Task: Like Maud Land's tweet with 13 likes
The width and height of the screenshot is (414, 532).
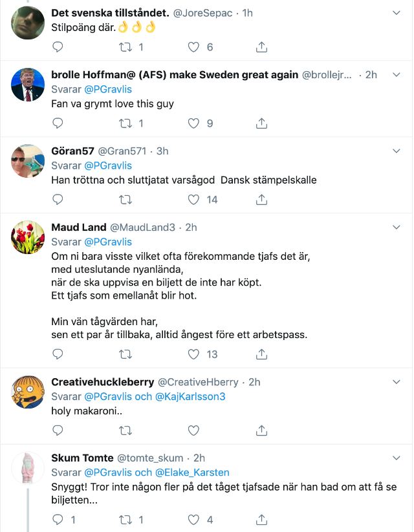Action: (x=193, y=354)
